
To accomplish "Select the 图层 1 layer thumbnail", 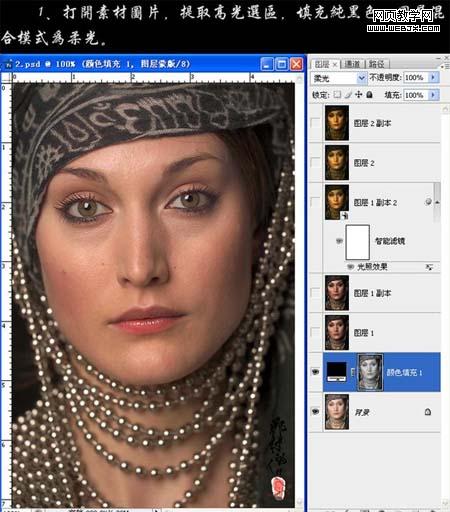I will tap(337, 332).
